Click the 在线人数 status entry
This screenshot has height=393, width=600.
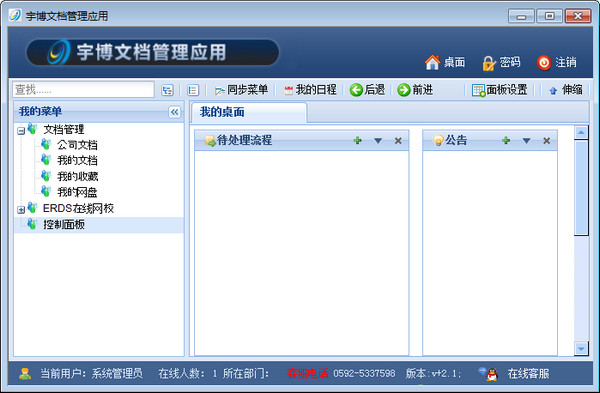(x=188, y=373)
